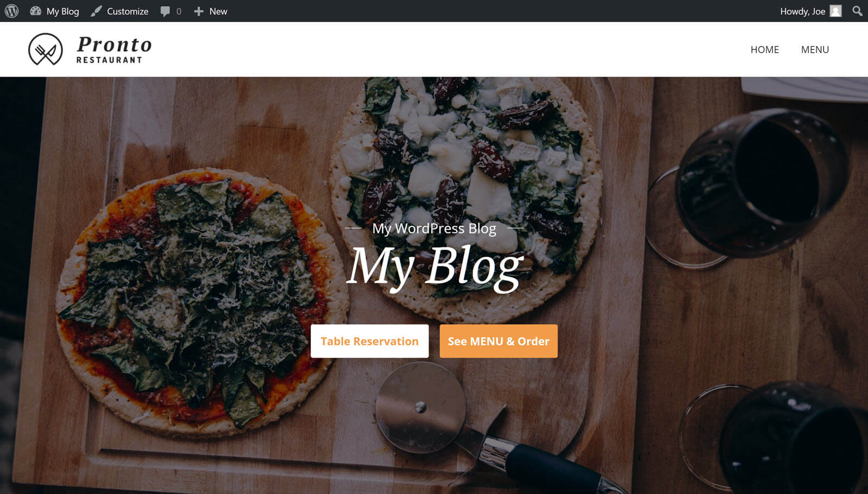Screen dimensions: 868x494
Task: Open My Blog in admin bar
Action: point(62,11)
